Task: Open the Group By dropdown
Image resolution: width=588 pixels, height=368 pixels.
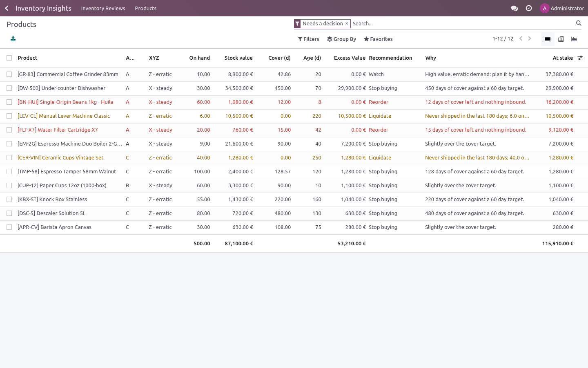Action: [x=342, y=39]
